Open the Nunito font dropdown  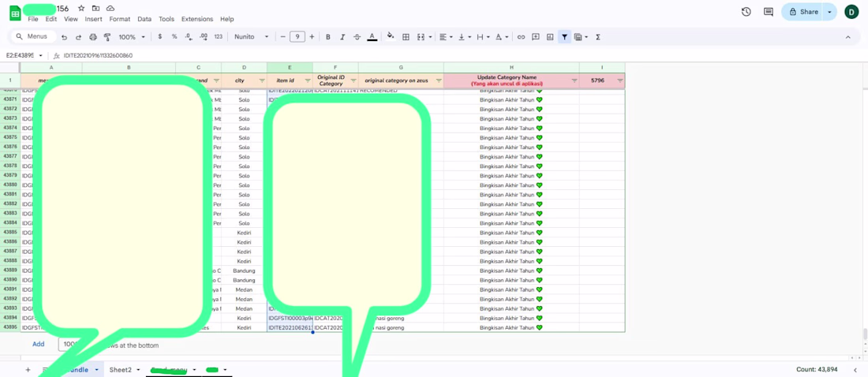[251, 37]
